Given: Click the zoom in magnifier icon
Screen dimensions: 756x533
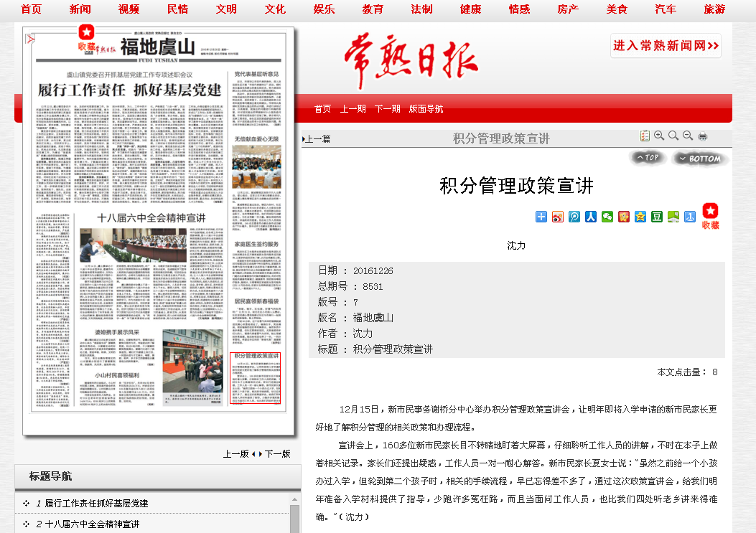Looking at the screenshot, I should [659, 136].
